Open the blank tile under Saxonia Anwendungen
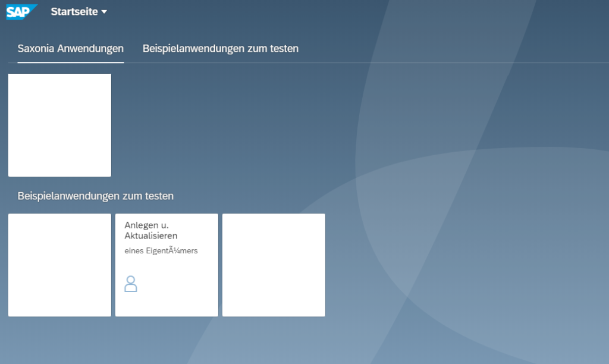 pos(60,125)
